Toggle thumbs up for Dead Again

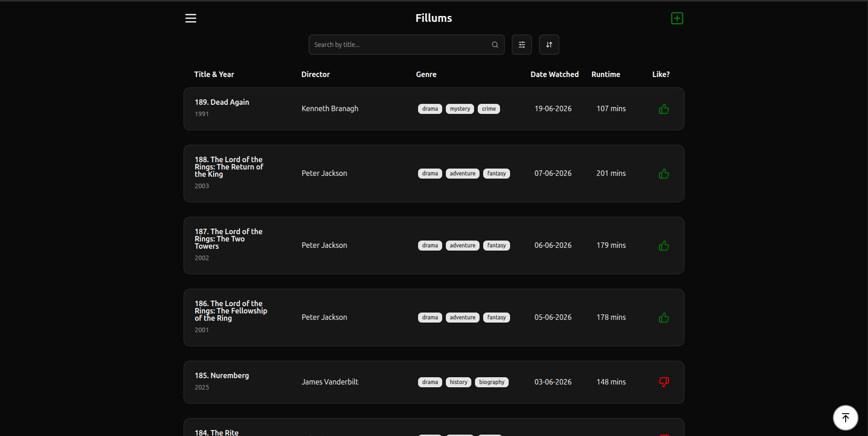point(664,109)
